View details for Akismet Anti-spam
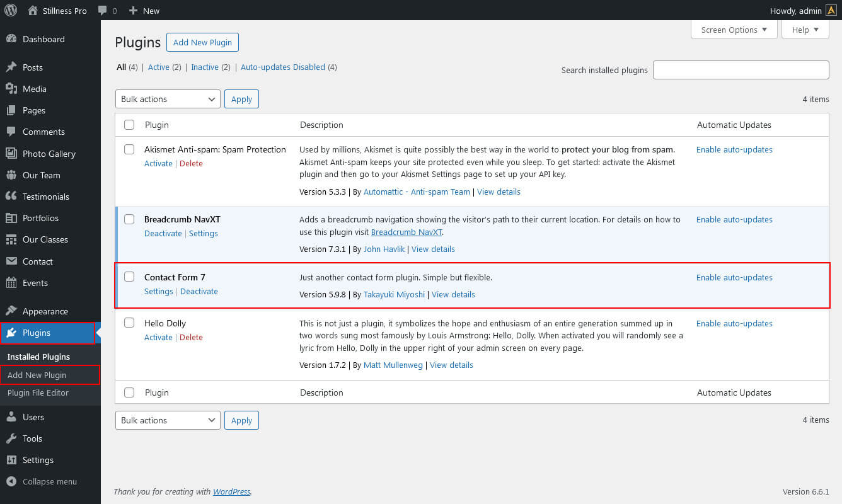Viewport: 842px width, 504px height. 499,192
